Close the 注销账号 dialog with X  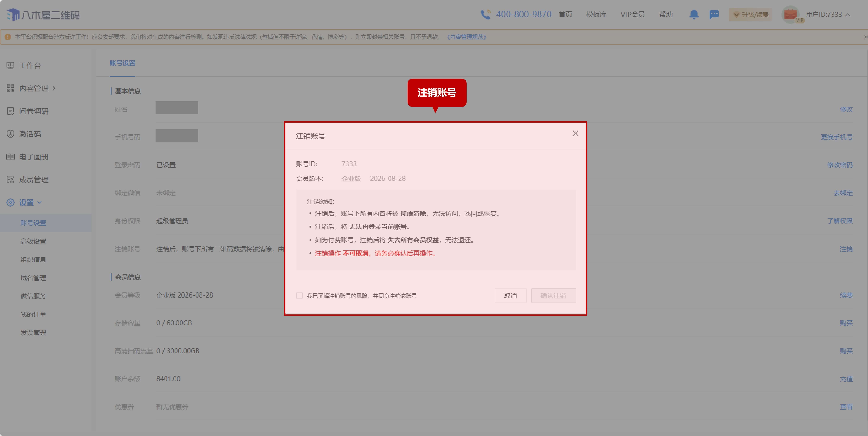575,134
